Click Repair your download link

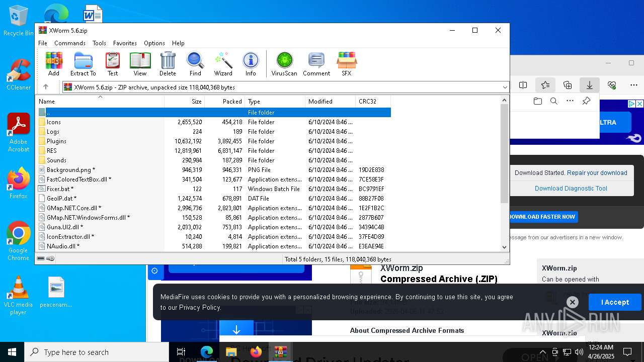tap(597, 172)
